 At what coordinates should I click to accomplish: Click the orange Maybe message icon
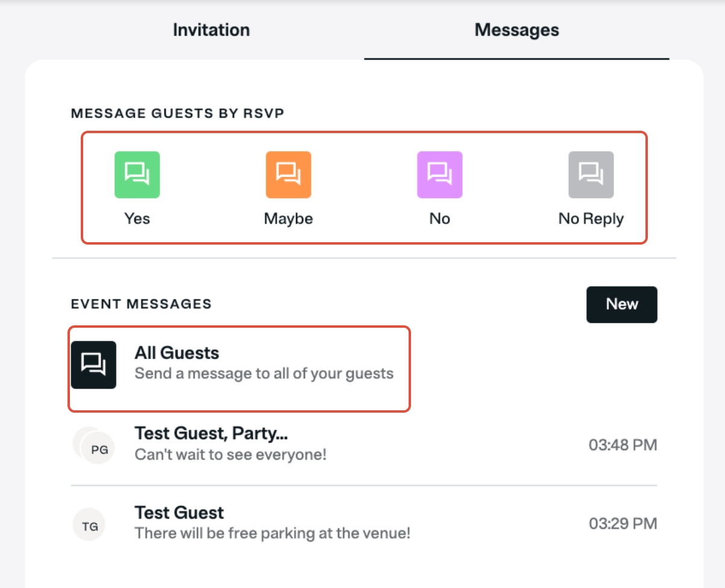288,175
